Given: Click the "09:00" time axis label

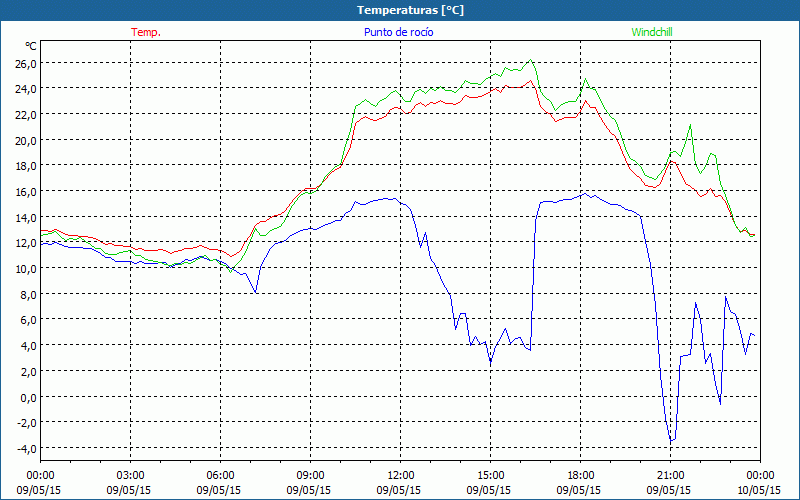Looking at the screenshot, I should [310, 476].
